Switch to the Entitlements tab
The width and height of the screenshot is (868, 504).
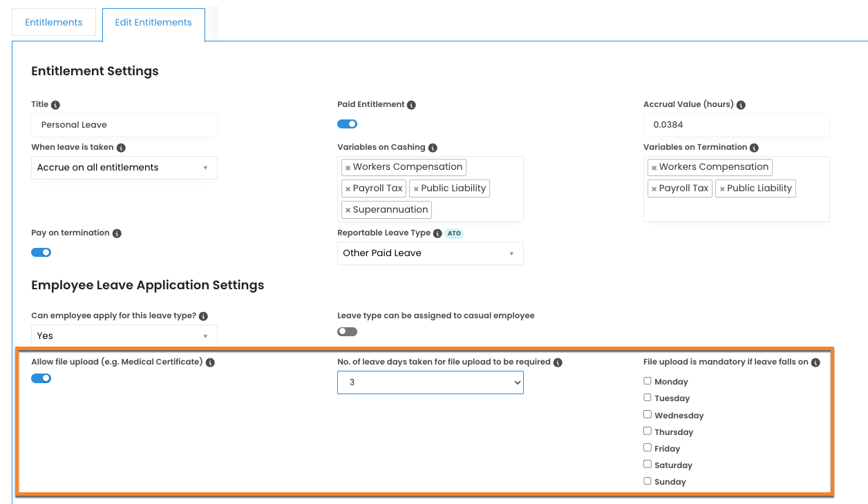pyautogui.click(x=54, y=23)
